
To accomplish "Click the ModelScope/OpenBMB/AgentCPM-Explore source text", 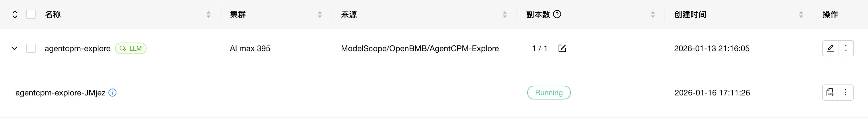I will click(x=419, y=48).
